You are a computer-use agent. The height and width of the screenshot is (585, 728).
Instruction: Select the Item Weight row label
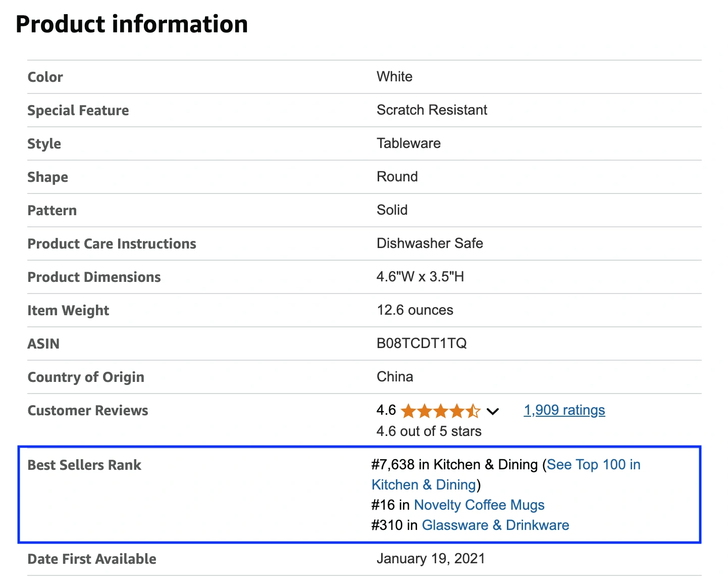[x=68, y=310]
